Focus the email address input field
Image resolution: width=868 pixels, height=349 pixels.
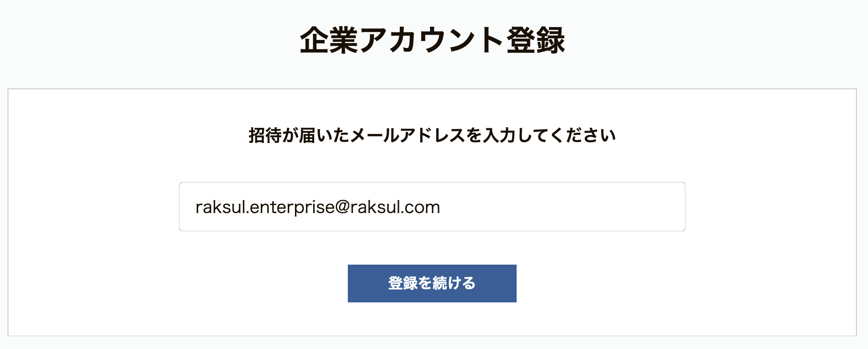432,206
